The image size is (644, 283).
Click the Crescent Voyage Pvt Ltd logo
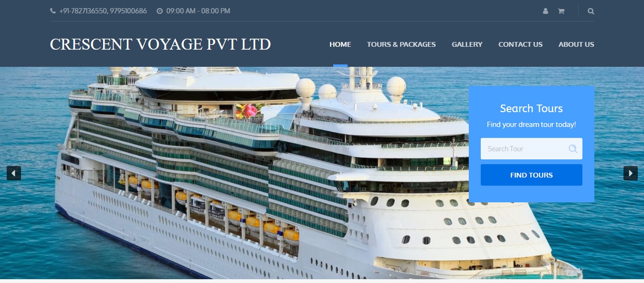click(x=160, y=44)
